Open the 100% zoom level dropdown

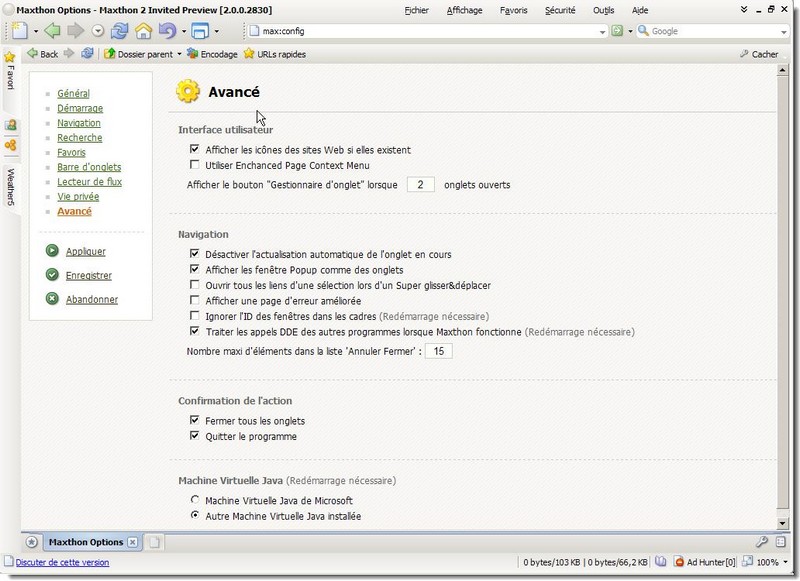785,562
